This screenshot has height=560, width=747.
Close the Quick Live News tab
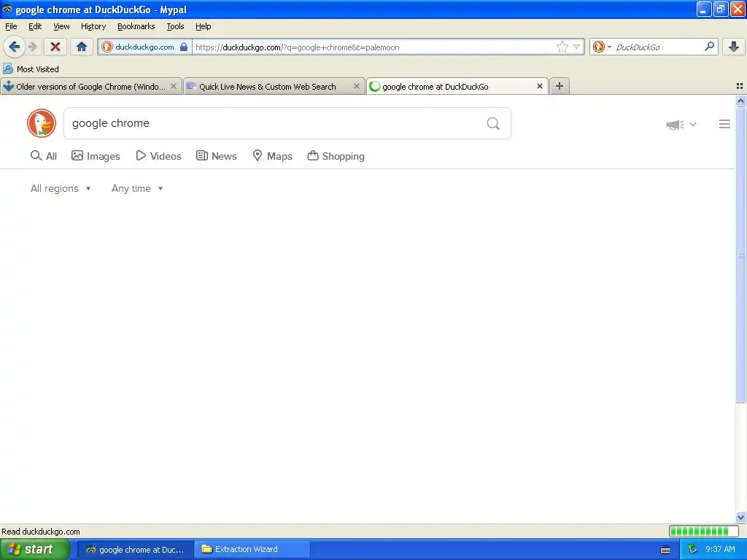click(356, 86)
